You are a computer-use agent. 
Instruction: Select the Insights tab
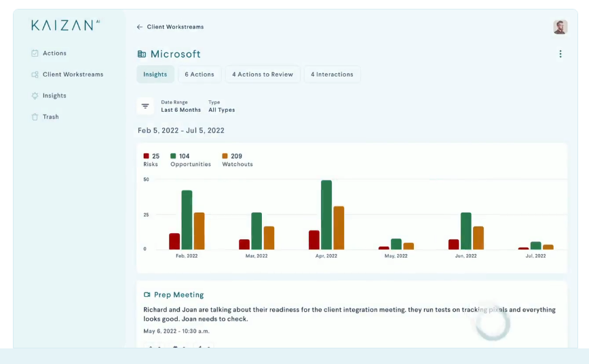(155, 75)
